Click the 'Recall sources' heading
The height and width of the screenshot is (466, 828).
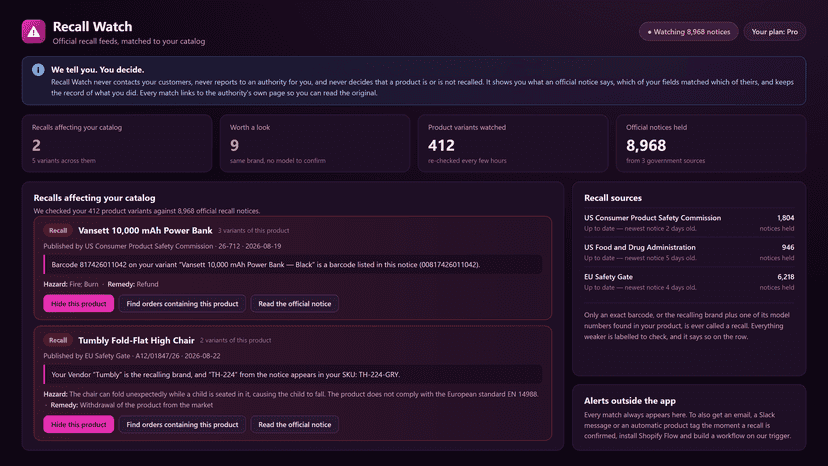(613, 198)
